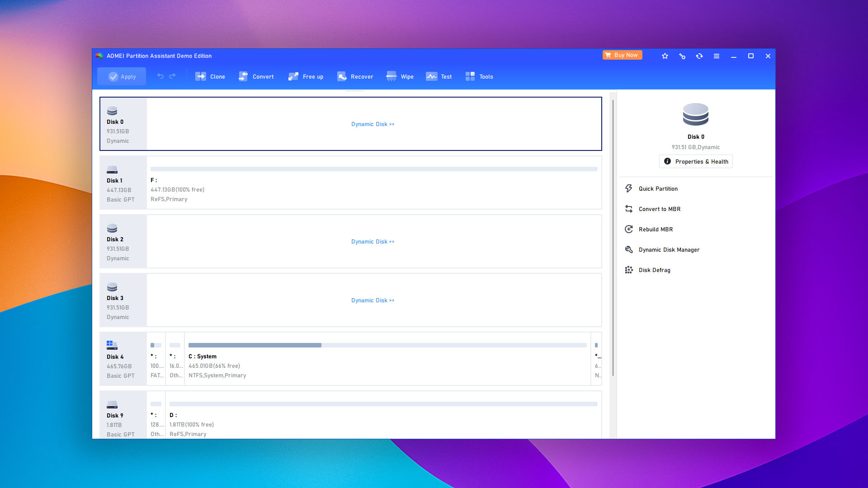The height and width of the screenshot is (488, 868).
Task: Select Convert to MBR option
Action: [660, 209]
